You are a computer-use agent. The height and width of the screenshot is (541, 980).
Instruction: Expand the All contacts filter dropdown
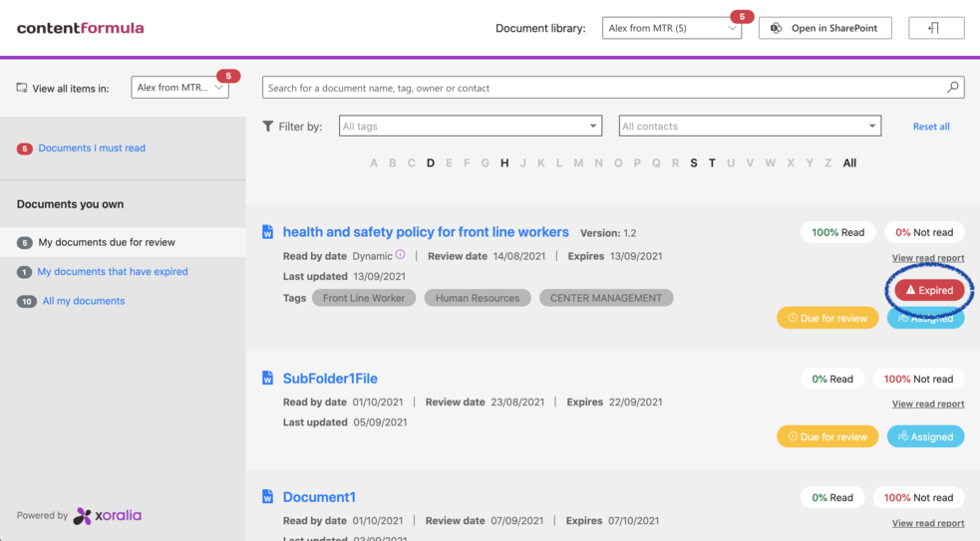(x=750, y=127)
